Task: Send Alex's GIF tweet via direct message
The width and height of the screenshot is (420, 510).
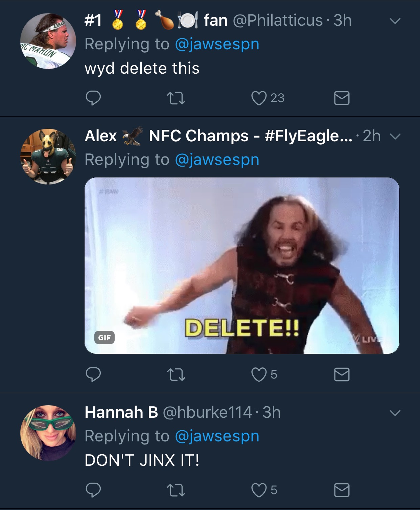Action: pos(342,374)
